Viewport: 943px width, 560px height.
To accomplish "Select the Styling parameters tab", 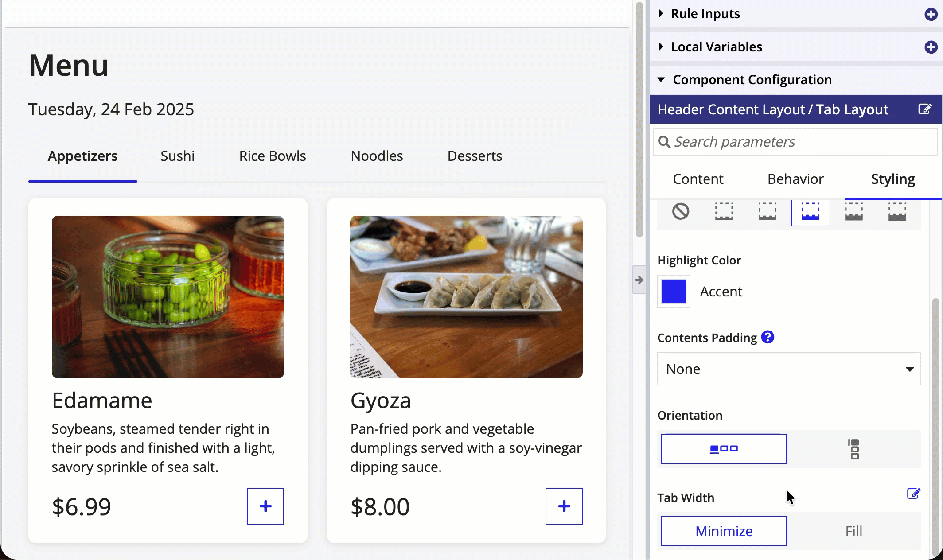I will pyautogui.click(x=893, y=179).
